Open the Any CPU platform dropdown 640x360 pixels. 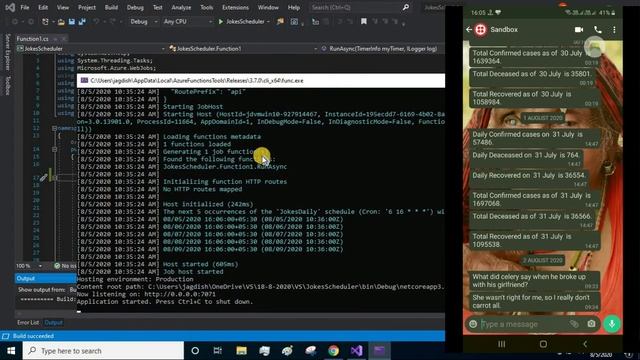pos(187,22)
